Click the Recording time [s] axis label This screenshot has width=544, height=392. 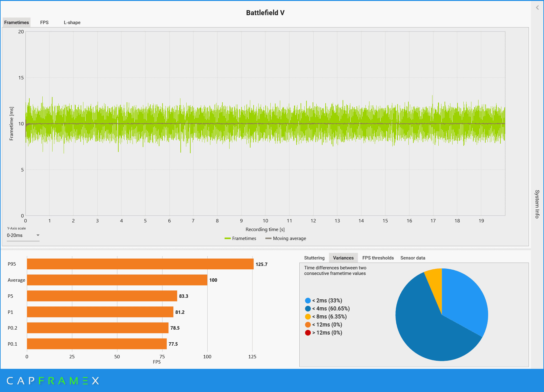[x=265, y=230]
